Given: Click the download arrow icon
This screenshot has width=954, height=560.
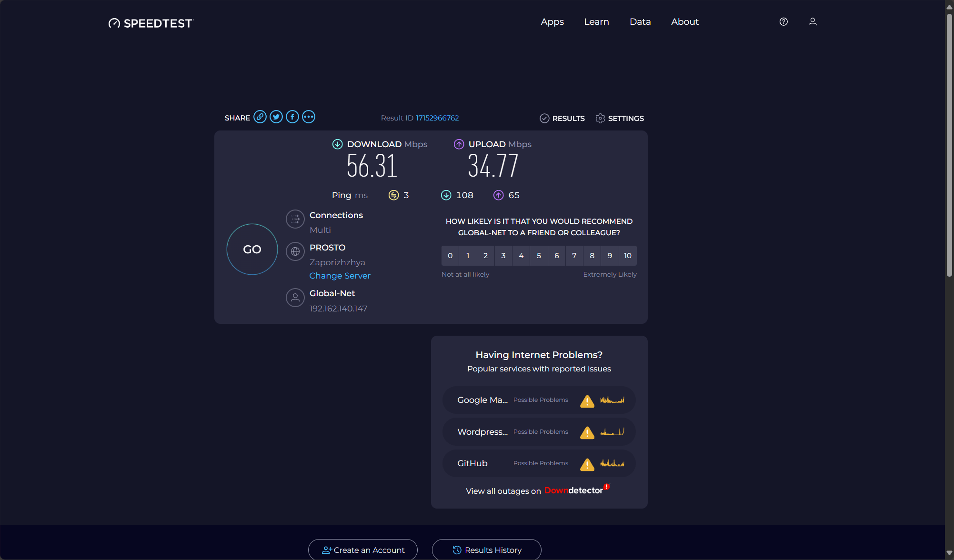Looking at the screenshot, I should click(x=337, y=144).
